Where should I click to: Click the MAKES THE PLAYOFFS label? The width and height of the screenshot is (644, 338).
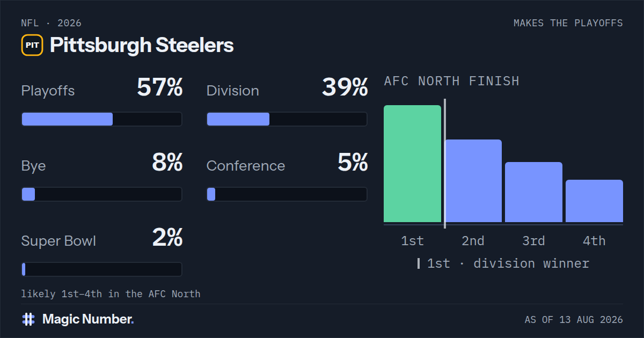[568, 23]
